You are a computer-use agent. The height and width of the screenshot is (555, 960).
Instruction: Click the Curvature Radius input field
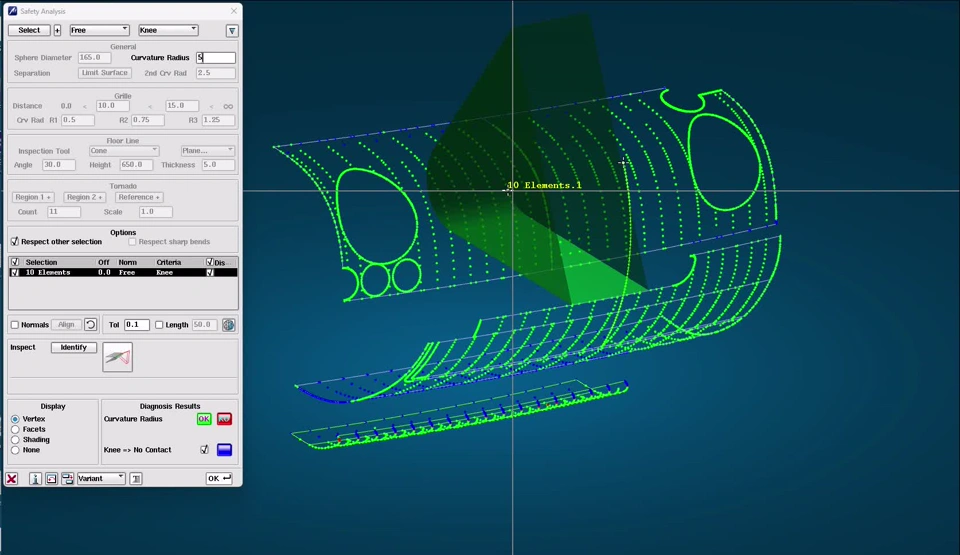click(216, 58)
